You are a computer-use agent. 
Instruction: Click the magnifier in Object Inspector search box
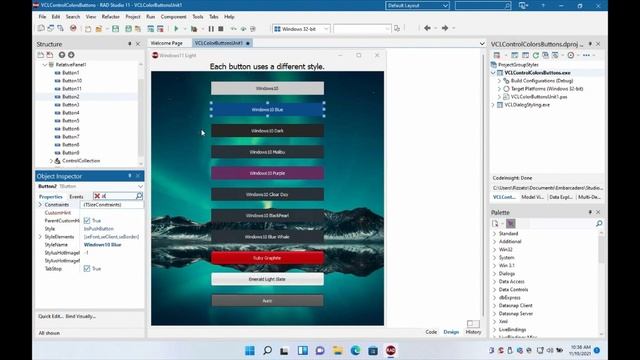click(x=139, y=196)
